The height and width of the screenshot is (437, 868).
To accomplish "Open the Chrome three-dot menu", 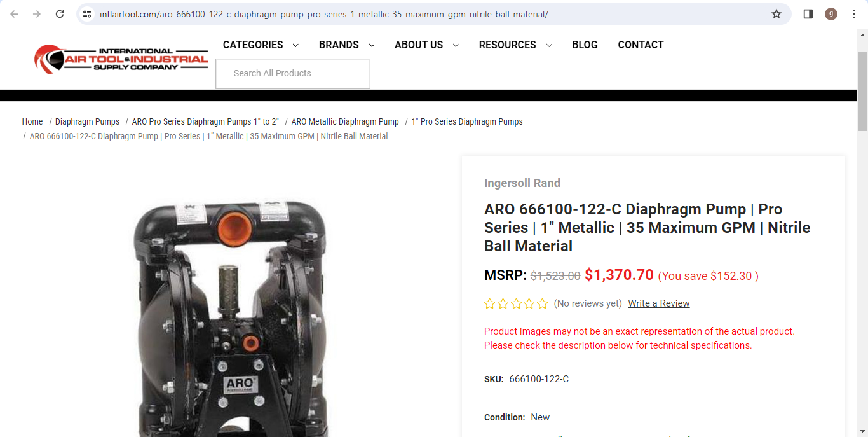I will coord(854,14).
